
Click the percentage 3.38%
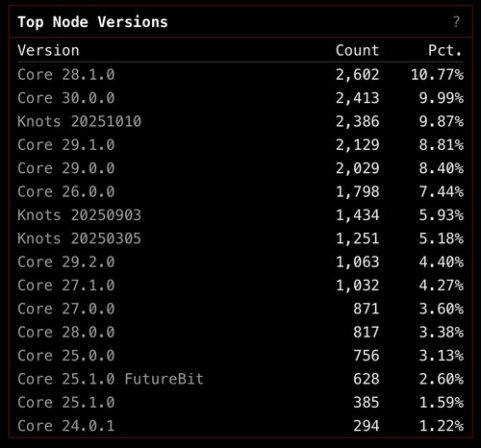tap(442, 332)
